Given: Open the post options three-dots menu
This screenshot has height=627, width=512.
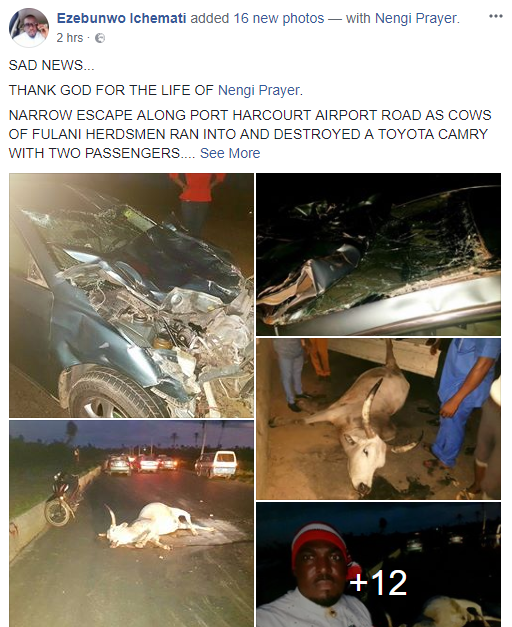Looking at the screenshot, I should (495, 16).
